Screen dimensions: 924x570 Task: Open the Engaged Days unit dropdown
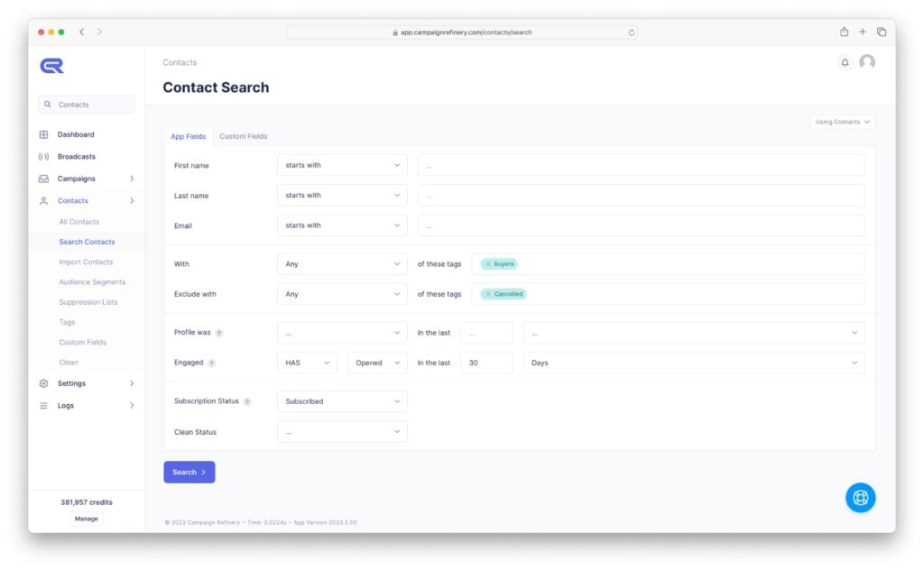694,363
